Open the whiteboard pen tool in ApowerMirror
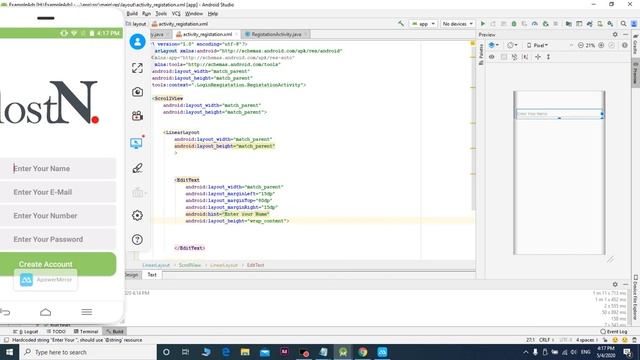Viewport: 640px width, 360px height. point(138,168)
